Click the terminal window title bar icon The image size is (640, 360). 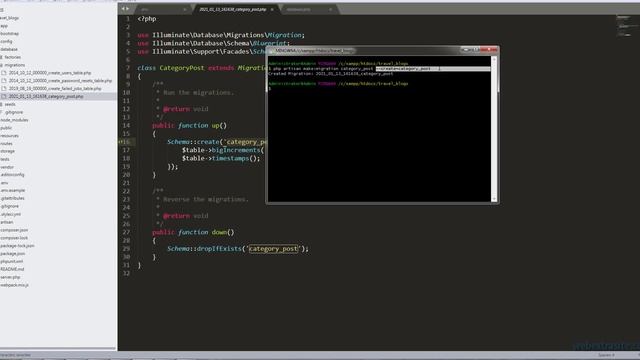click(271, 51)
